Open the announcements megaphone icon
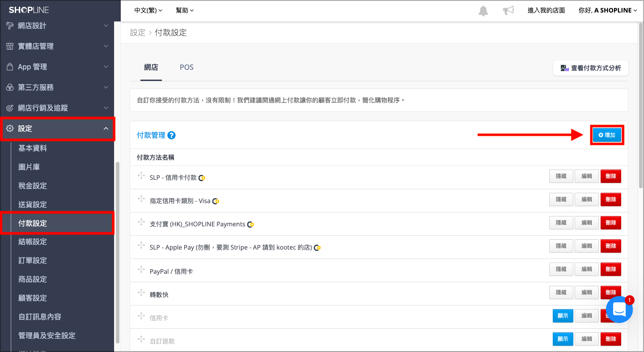 (508, 10)
